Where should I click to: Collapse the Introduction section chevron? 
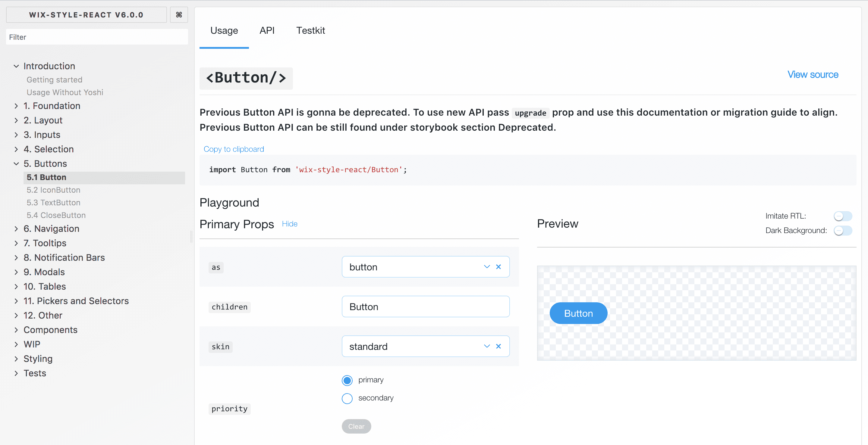click(16, 66)
